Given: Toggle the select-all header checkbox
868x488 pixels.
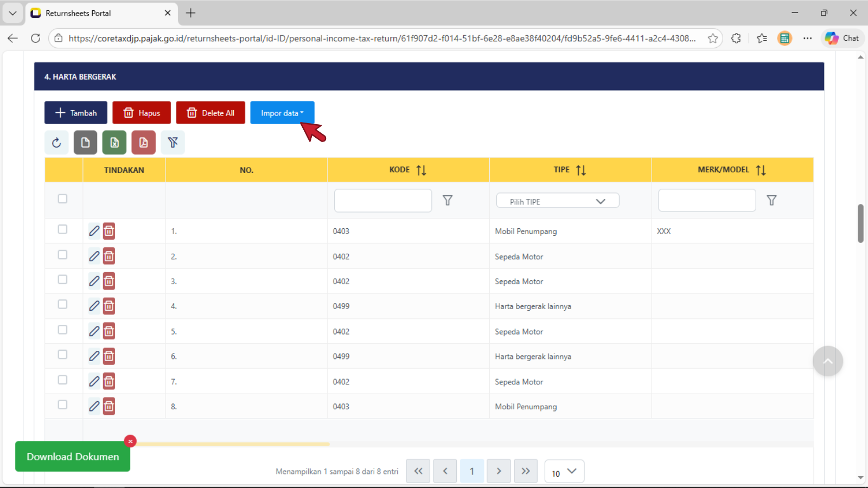Looking at the screenshot, I should (63, 199).
